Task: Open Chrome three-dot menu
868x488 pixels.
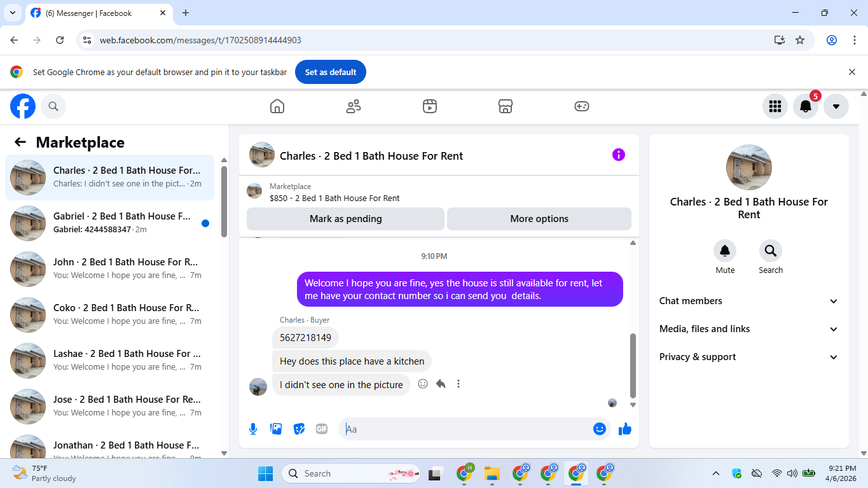Action: (x=855, y=40)
